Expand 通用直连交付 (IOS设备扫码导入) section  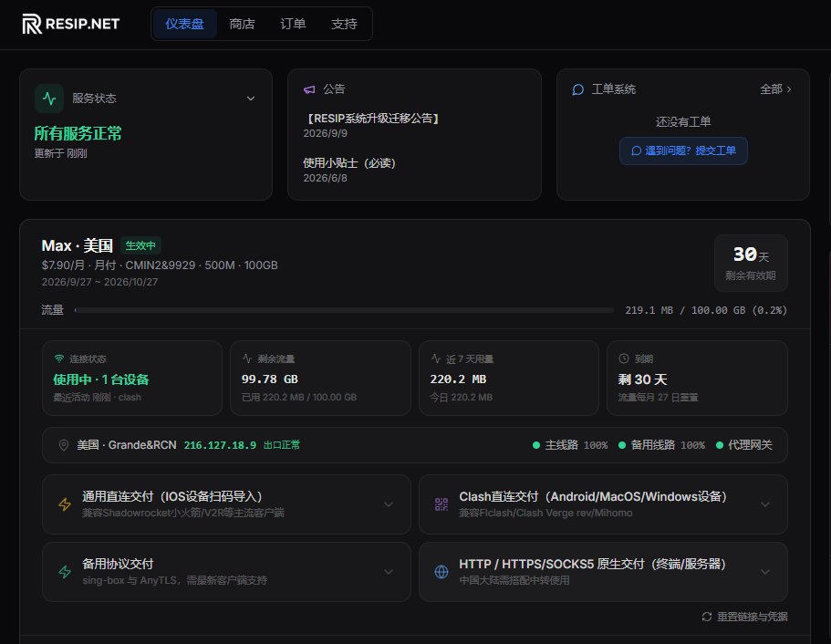226,504
